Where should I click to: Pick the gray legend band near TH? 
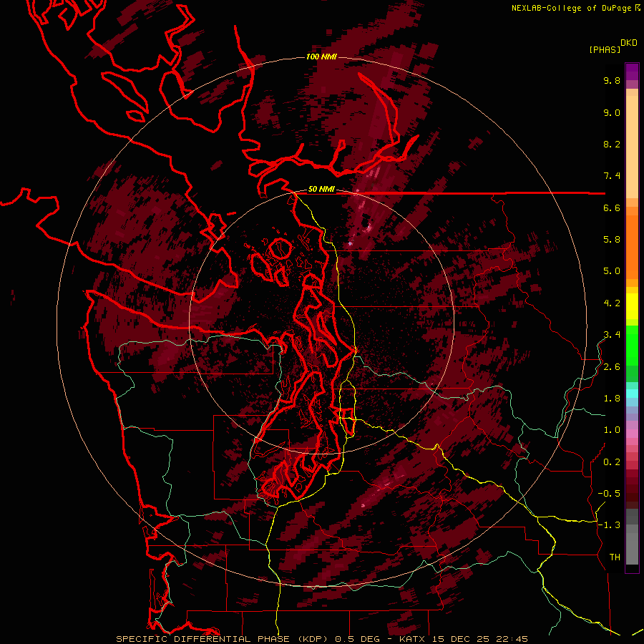point(632,549)
